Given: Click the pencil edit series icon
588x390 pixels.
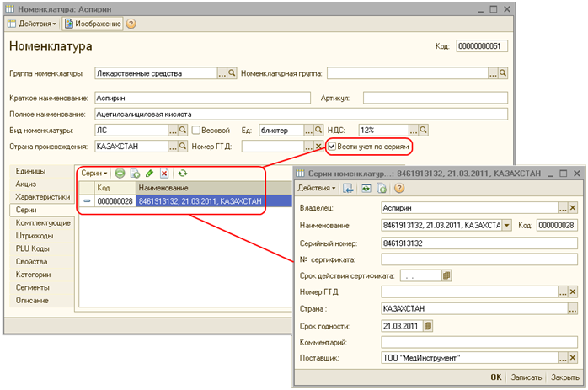Looking at the screenshot, I should coord(149,173).
